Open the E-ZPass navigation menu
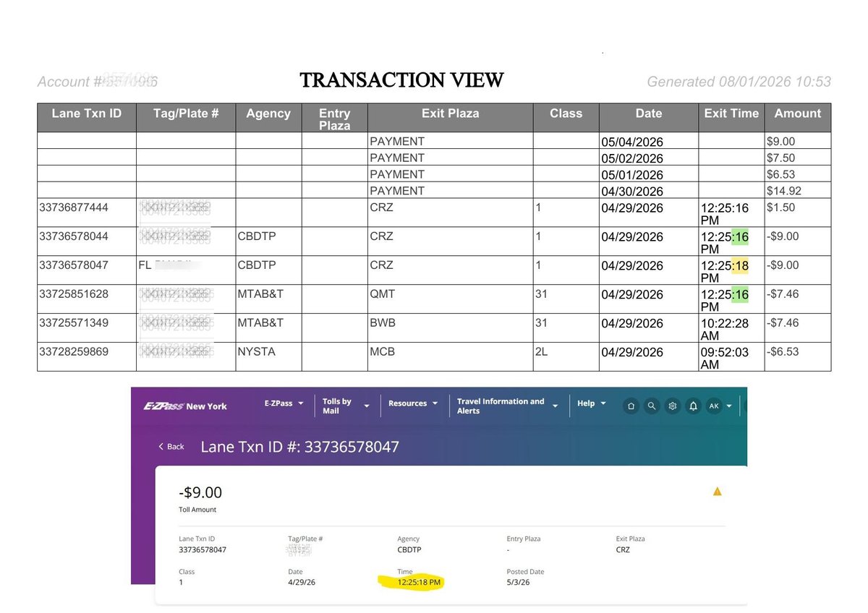868x613 pixels. (284, 403)
